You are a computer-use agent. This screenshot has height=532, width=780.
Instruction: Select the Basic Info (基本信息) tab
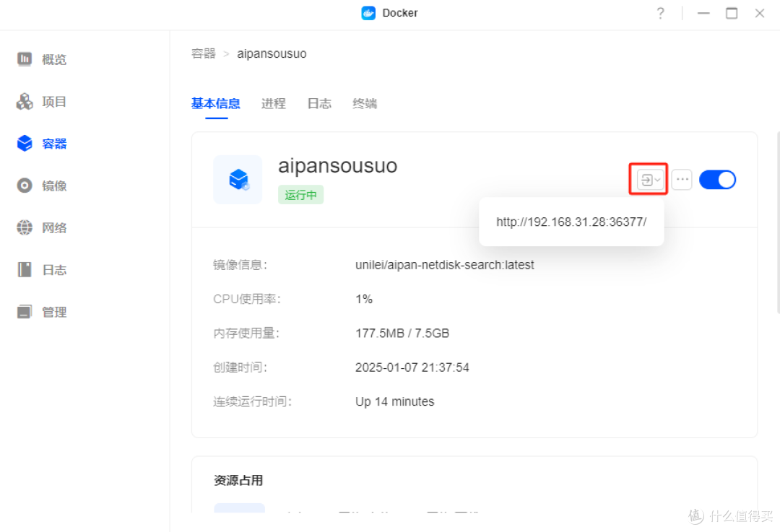tap(215, 104)
